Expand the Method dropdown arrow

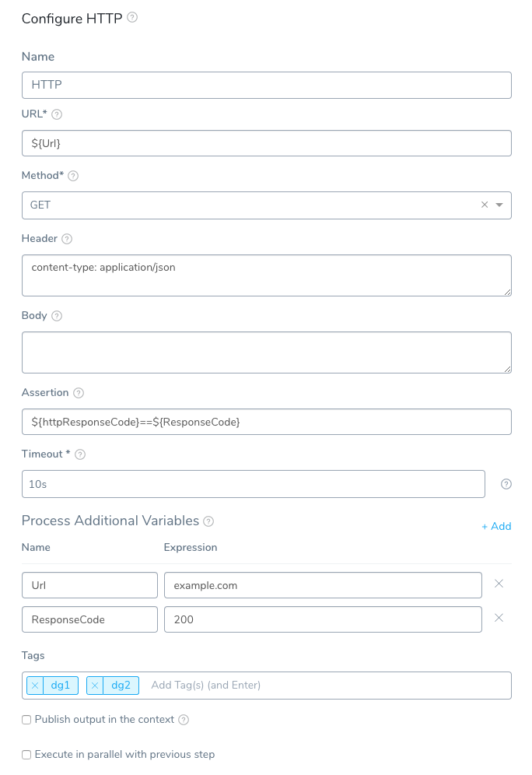tap(499, 205)
